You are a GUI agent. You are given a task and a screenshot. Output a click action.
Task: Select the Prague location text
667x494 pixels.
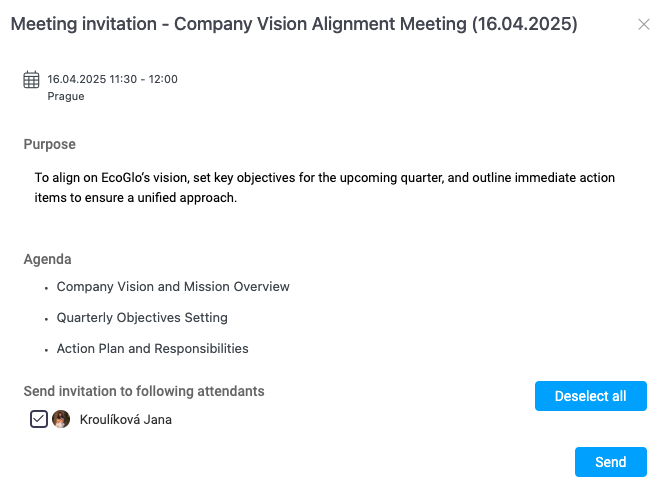(66, 97)
